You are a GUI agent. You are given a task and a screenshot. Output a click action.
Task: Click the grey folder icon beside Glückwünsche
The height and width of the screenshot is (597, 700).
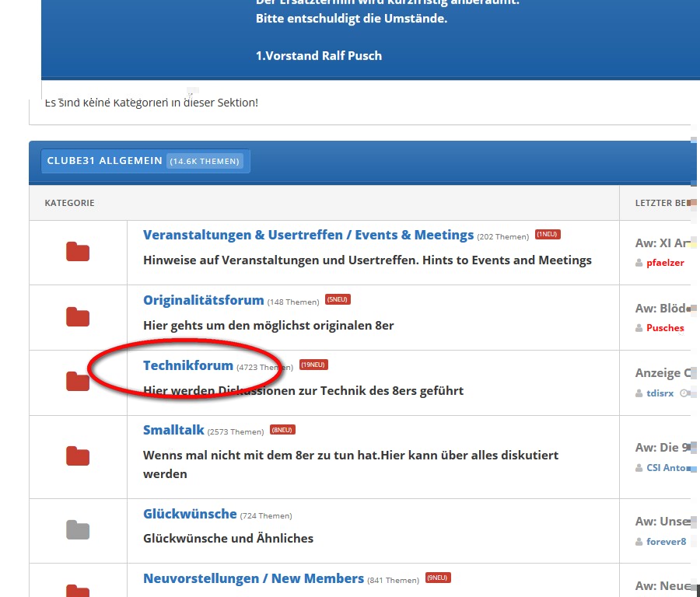click(x=78, y=530)
